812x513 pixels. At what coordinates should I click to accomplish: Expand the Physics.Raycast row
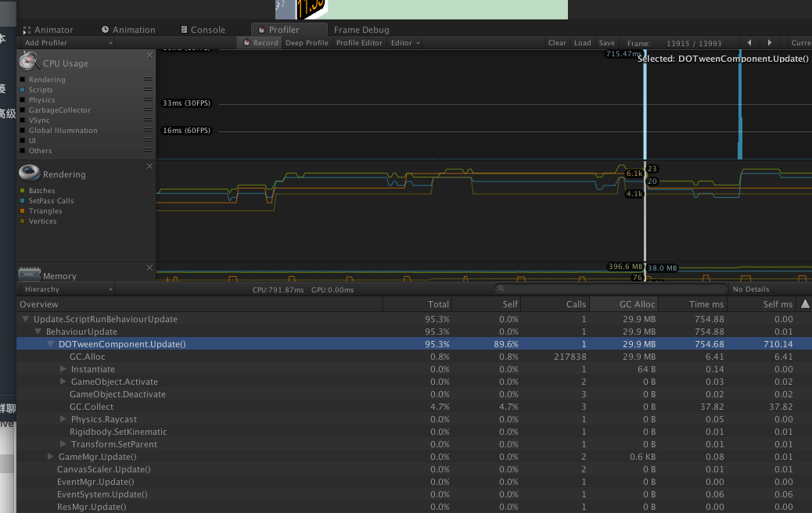coord(63,419)
